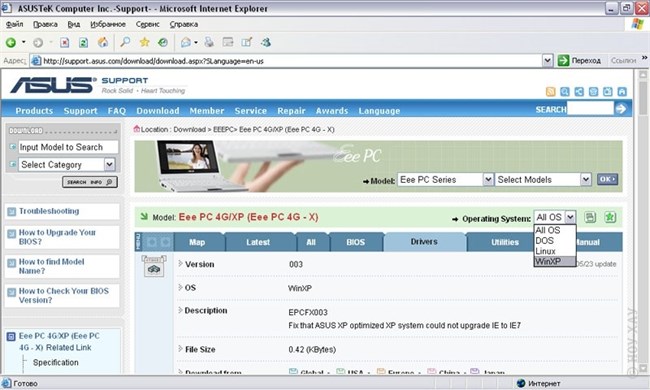Click the house icon in ASUS header

coord(622,92)
